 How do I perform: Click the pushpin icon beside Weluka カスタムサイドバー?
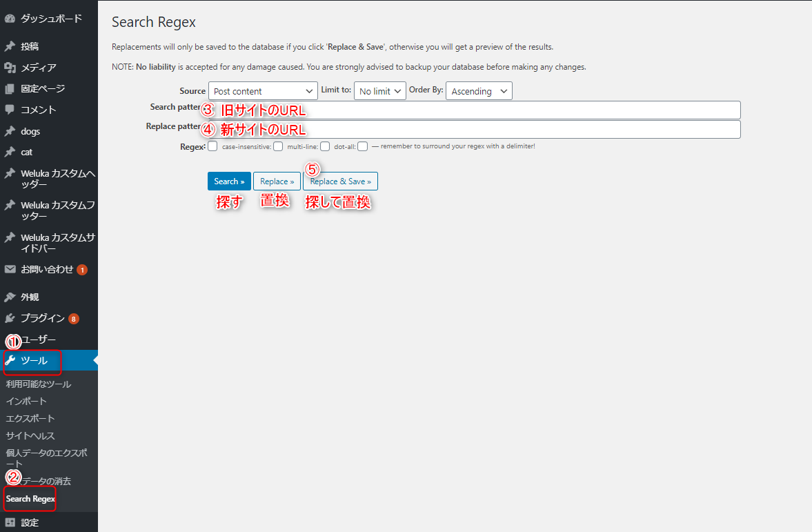10,237
